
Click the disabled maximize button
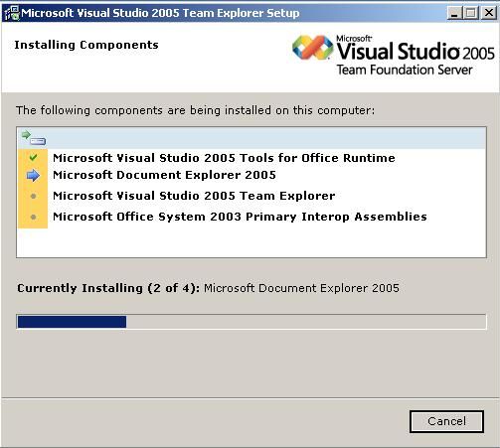click(471, 13)
